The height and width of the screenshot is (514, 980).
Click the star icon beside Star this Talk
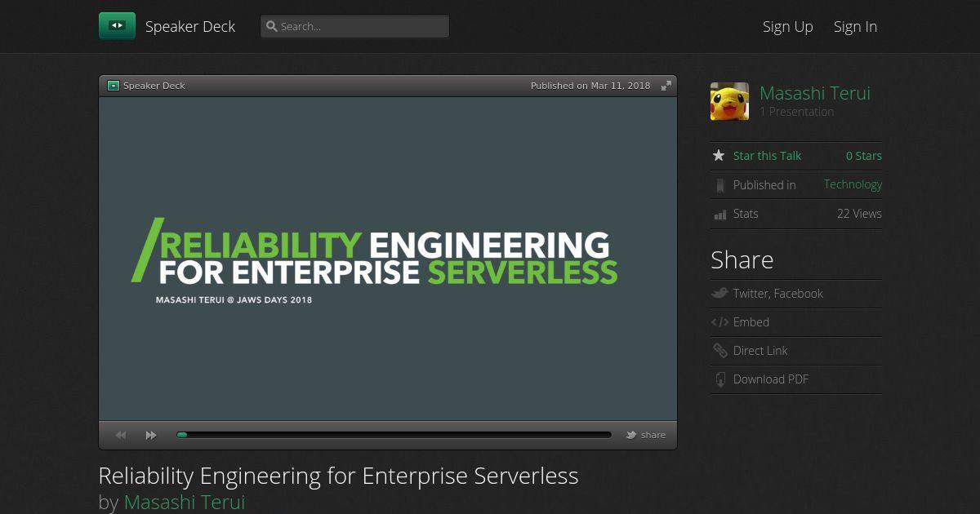719,155
